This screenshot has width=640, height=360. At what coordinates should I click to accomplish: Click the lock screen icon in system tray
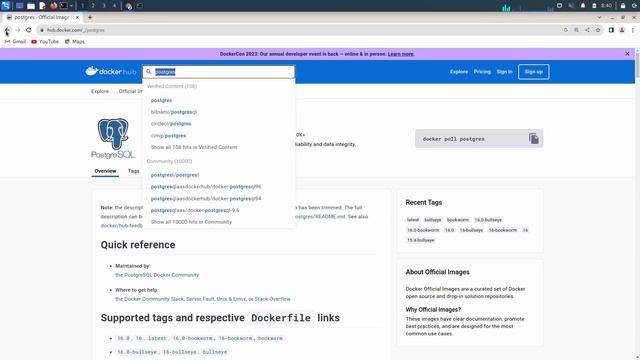click(x=623, y=6)
